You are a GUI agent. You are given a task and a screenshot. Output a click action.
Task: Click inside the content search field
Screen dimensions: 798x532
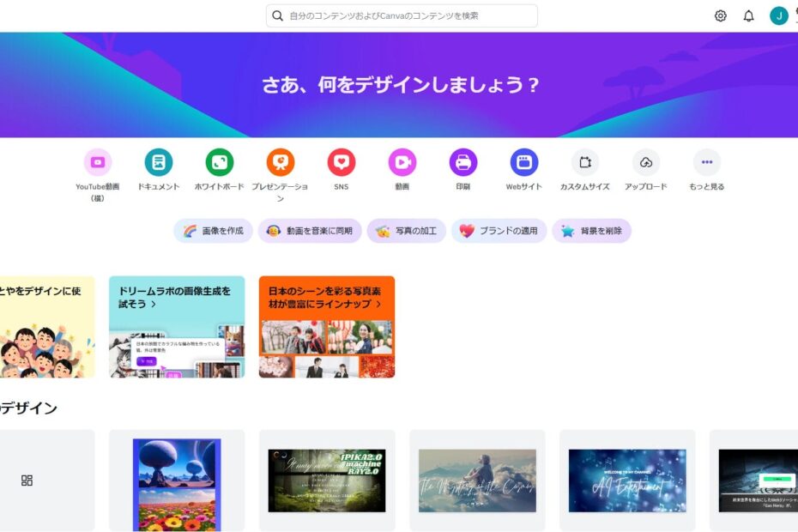(x=399, y=15)
